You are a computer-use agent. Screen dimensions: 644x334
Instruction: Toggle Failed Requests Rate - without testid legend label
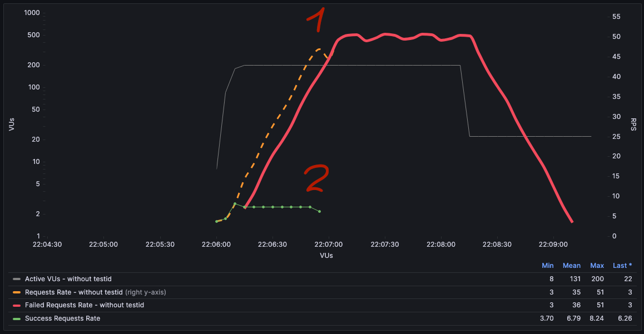[84, 305]
